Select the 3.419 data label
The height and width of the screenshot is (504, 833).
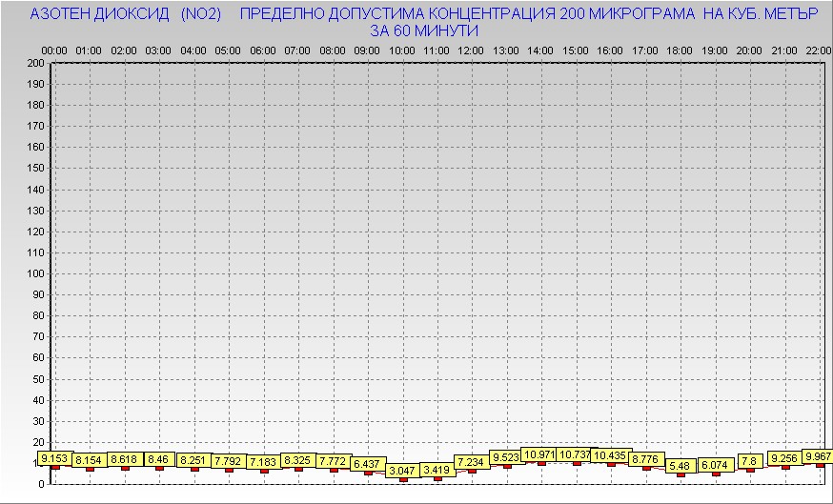437,470
